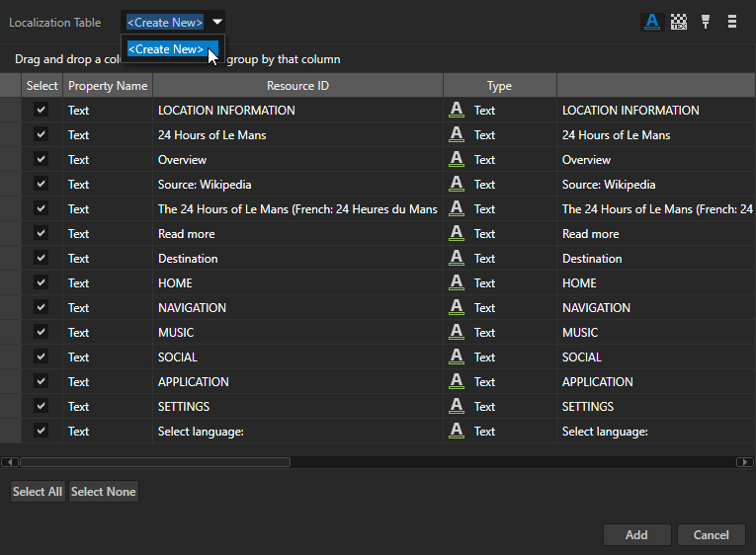Sort by the Resource ID column header
Viewport: 756px width, 555px height.
(x=297, y=86)
